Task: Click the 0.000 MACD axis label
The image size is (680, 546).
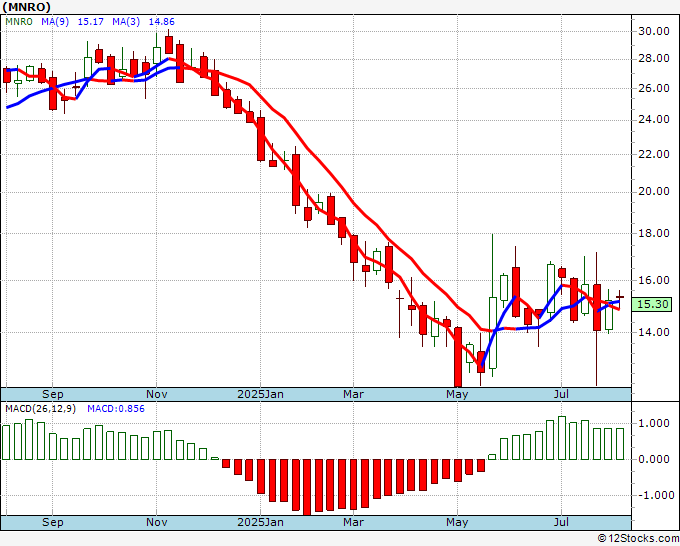Action: point(655,459)
